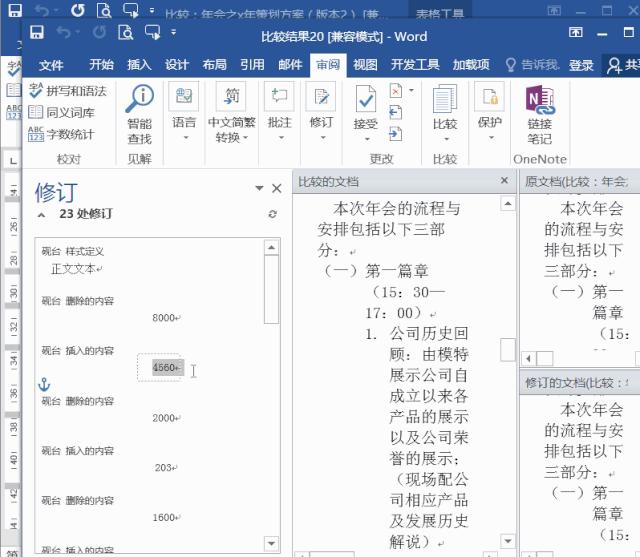Screen dimensions: 640x557
Task: Click Undo in front window toolbar
Action: pyautogui.click(x=64, y=32)
